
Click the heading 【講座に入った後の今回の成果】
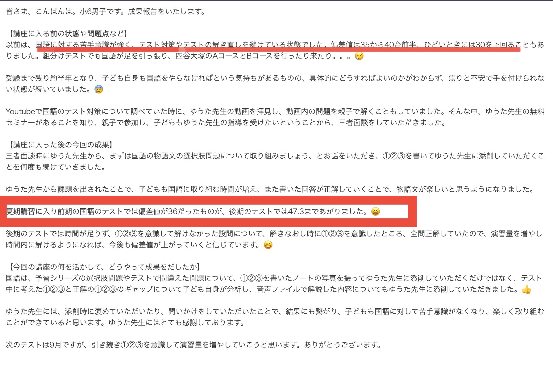(x=60, y=145)
